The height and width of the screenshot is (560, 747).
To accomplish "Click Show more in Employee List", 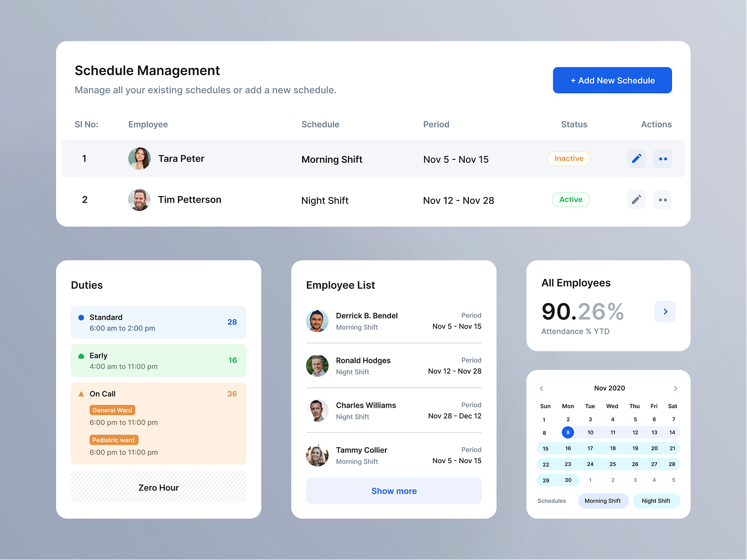I will pyautogui.click(x=394, y=491).
